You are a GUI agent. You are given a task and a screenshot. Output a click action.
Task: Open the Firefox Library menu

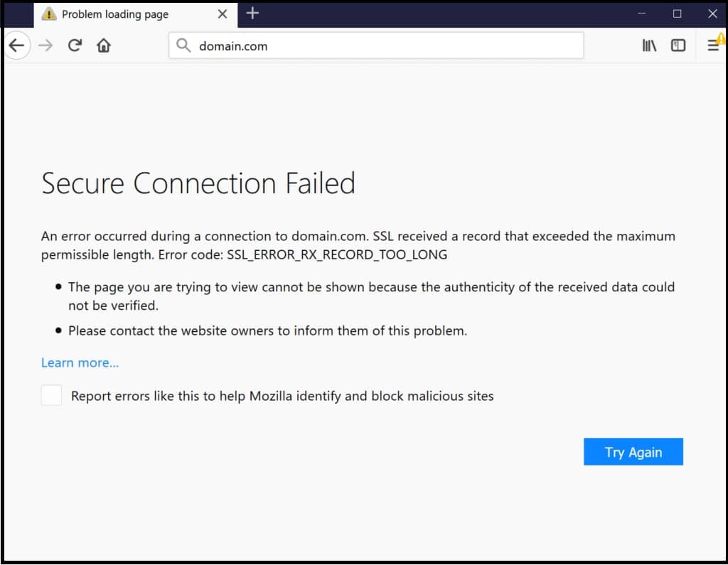click(649, 45)
